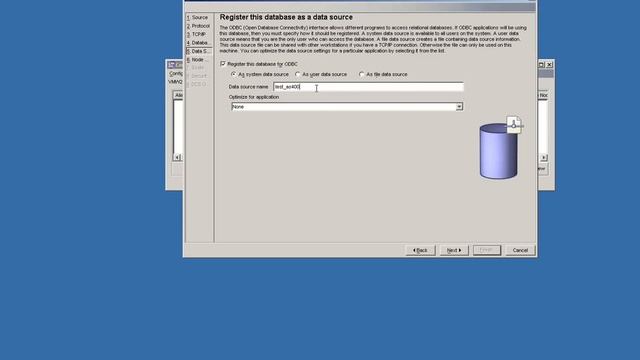Image resolution: width=640 pixels, height=360 pixels.
Task: Open the 1. Source wizard step
Action: point(198,18)
